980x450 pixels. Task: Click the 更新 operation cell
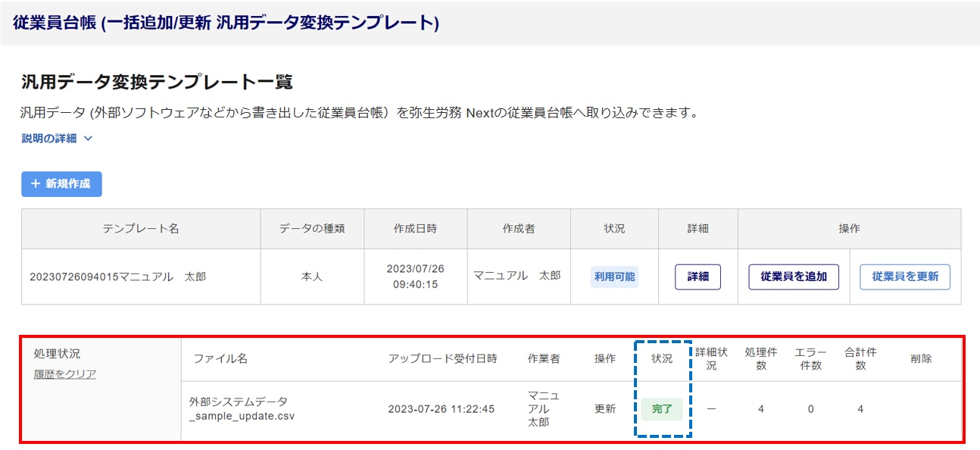(605, 409)
